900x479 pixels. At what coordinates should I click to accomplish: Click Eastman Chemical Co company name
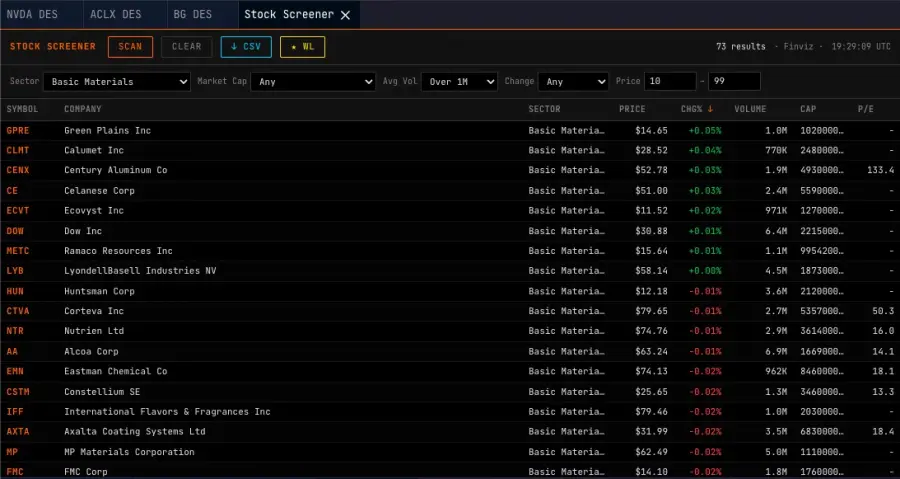(115, 372)
